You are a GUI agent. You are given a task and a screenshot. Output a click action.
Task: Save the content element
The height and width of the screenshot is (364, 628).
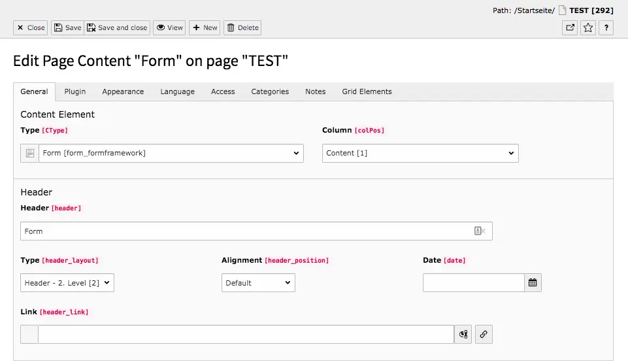67,27
